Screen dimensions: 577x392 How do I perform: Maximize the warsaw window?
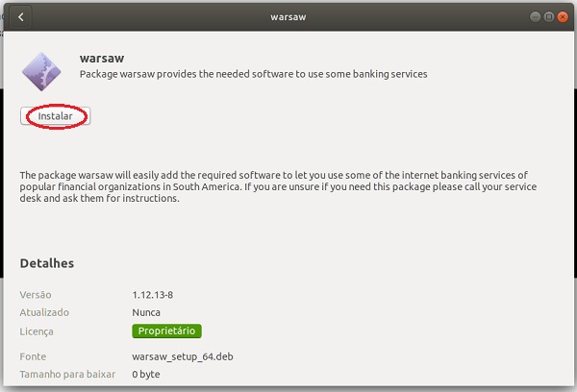point(549,17)
